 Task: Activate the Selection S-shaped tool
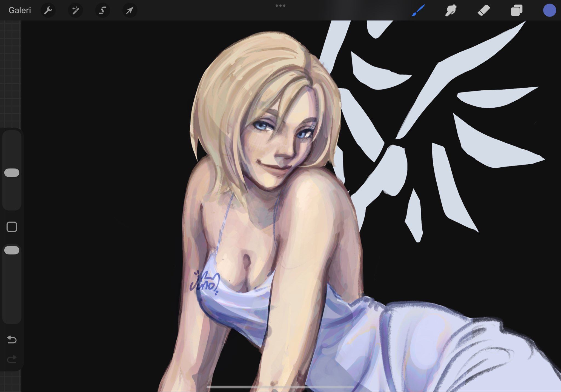[102, 10]
